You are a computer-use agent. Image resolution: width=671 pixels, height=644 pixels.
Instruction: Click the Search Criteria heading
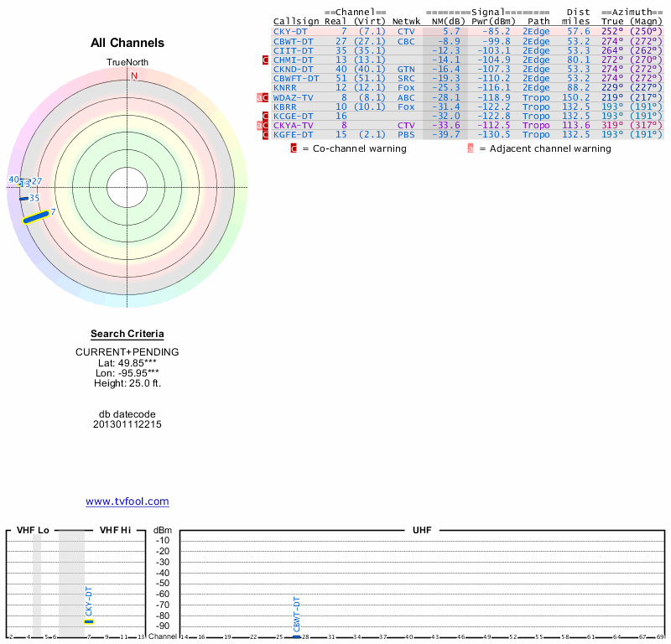coord(127,334)
